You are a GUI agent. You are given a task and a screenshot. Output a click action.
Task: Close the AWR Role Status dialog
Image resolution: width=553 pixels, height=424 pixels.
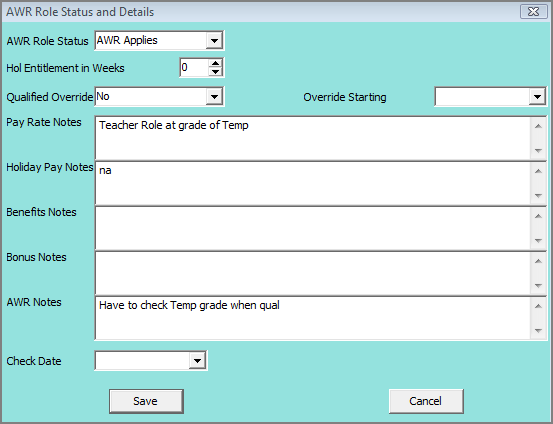point(533,12)
